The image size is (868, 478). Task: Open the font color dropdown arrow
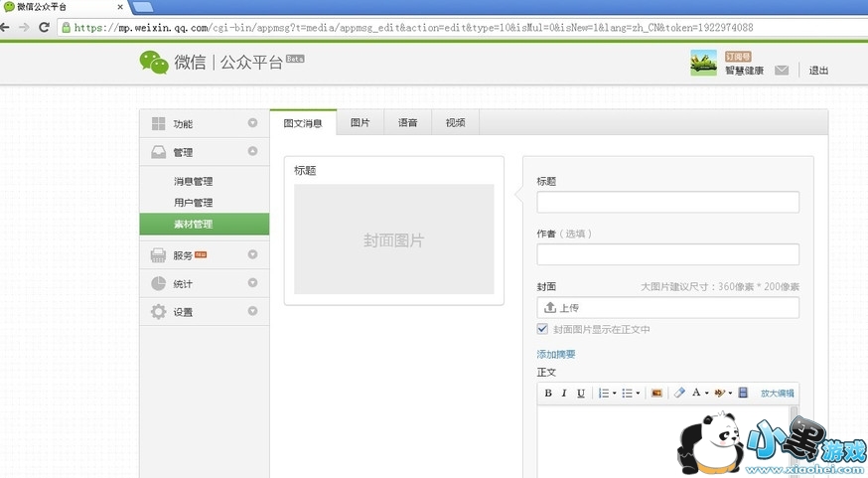(x=706, y=394)
